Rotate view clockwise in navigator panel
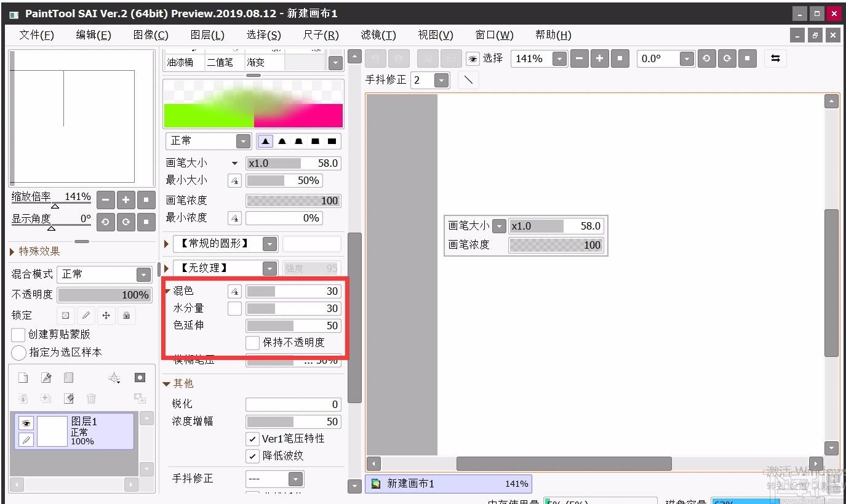846x504 pixels. click(x=126, y=222)
